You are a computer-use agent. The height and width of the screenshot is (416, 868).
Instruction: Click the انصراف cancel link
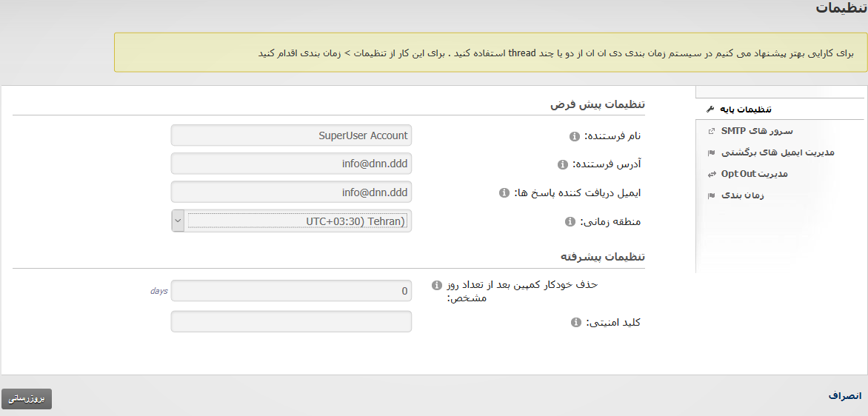[x=844, y=396]
